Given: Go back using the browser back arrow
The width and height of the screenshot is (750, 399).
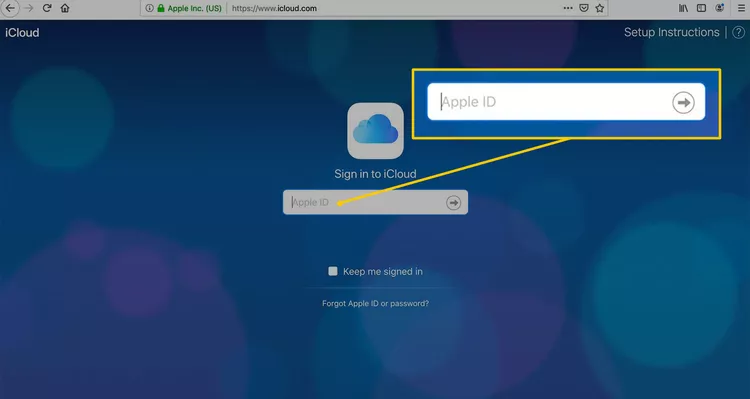Looking at the screenshot, I should click(x=10, y=8).
